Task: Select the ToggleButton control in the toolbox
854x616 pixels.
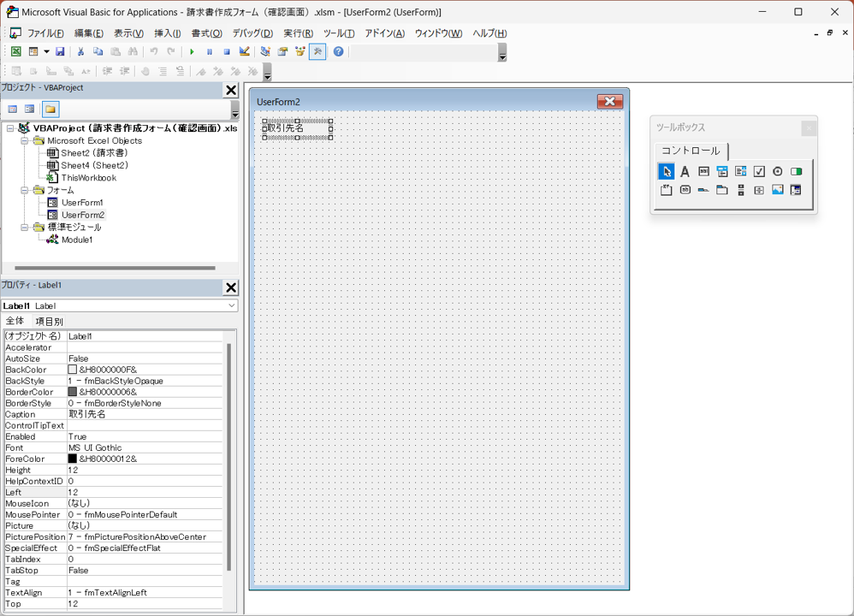Action: tap(796, 171)
